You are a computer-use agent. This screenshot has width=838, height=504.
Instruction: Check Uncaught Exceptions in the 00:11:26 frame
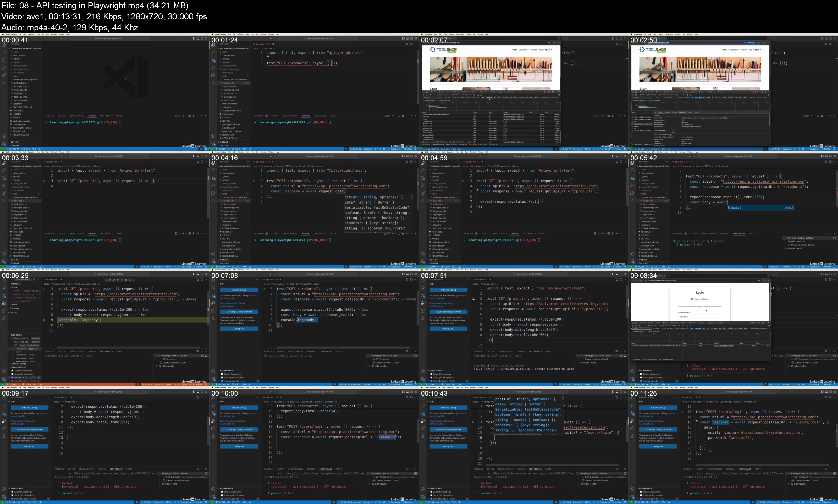click(x=641, y=496)
